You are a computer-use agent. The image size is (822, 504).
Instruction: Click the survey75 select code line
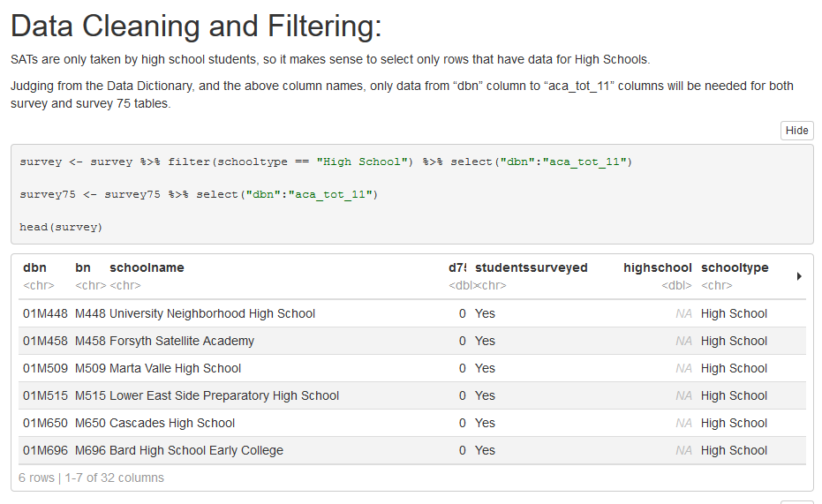pyautogui.click(x=199, y=194)
